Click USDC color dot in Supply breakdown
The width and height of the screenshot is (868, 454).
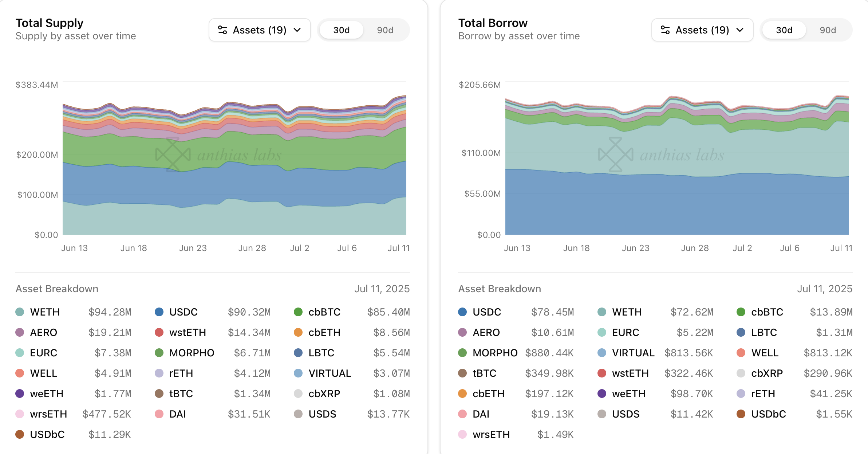point(159,312)
